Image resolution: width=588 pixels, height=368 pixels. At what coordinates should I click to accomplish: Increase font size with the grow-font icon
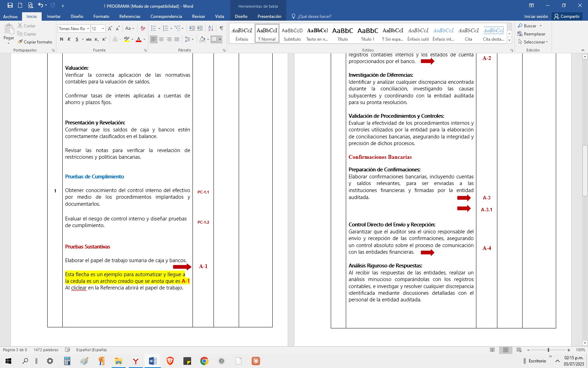pyautogui.click(x=110, y=29)
